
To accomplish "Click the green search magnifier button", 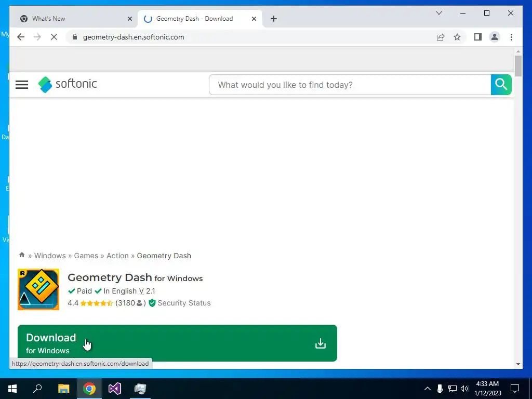I will [x=501, y=85].
